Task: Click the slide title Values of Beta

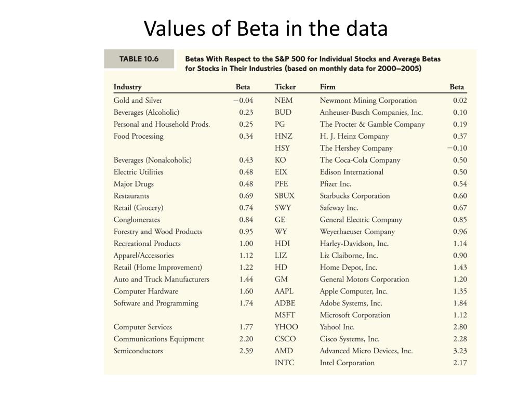Action: [265, 28]
